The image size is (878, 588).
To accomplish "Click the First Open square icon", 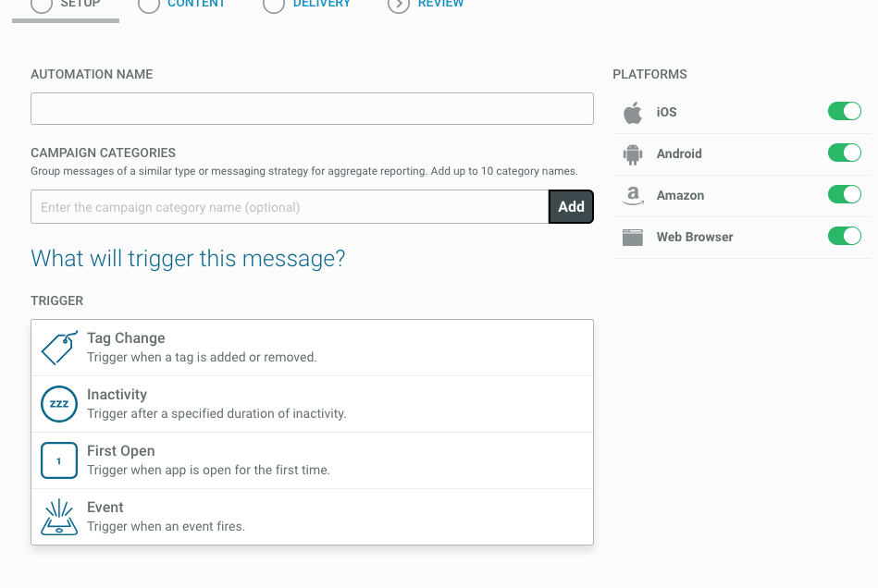I will click(x=59, y=460).
